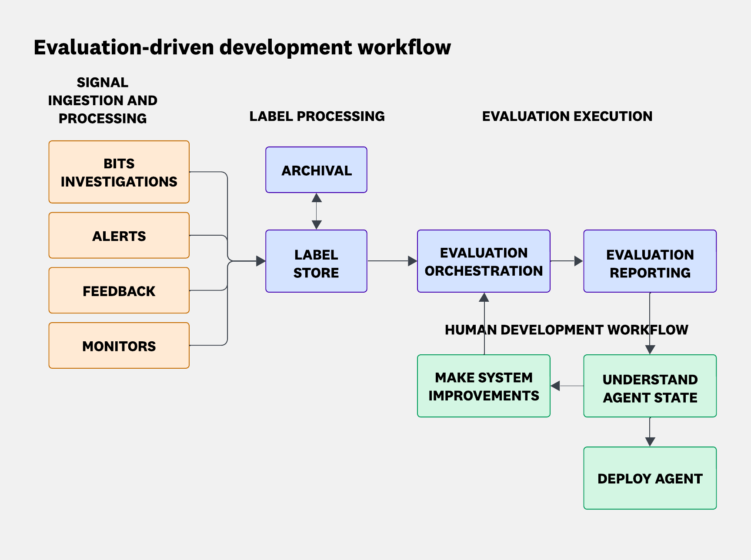Click the arrow from LABEL STORE to EVALUATION ORCHESTRATION

(391, 261)
